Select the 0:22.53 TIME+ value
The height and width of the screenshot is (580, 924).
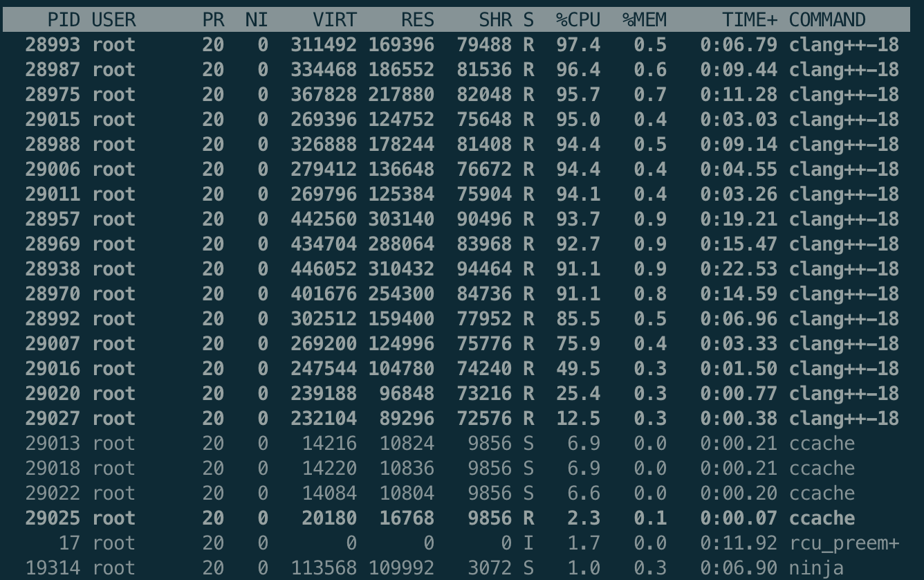point(739,269)
